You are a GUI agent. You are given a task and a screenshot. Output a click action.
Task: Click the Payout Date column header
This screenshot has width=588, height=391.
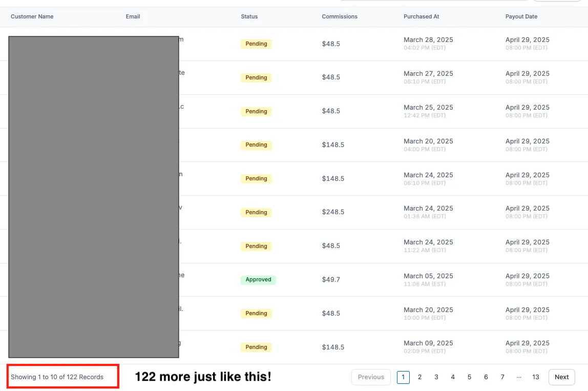point(521,16)
